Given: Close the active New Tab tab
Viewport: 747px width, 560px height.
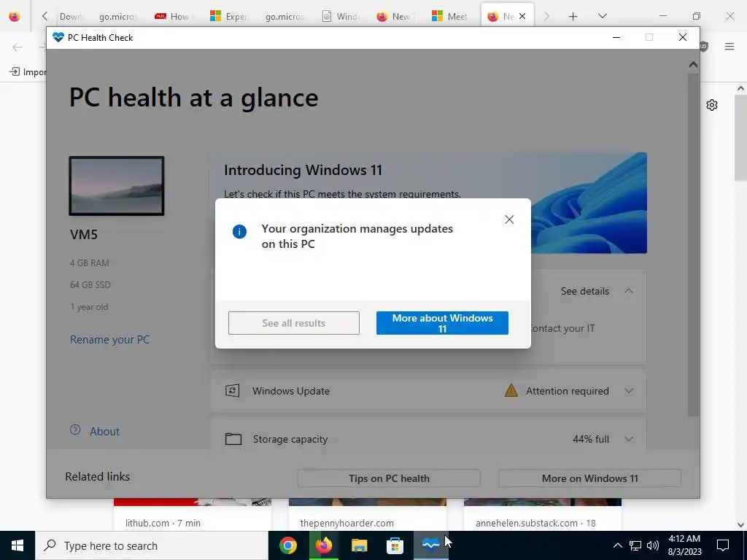Looking at the screenshot, I should coord(522,16).
